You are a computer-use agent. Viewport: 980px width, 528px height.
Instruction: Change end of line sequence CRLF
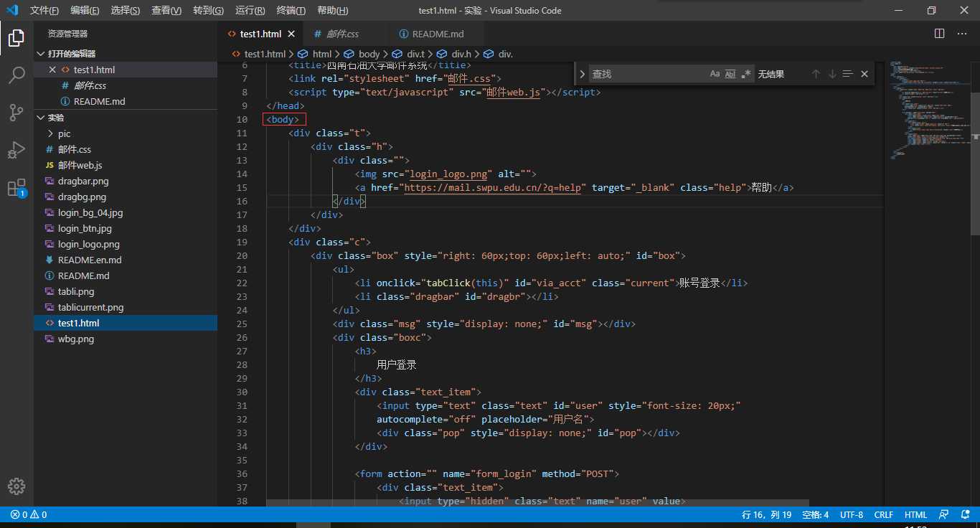pos(883,514)
